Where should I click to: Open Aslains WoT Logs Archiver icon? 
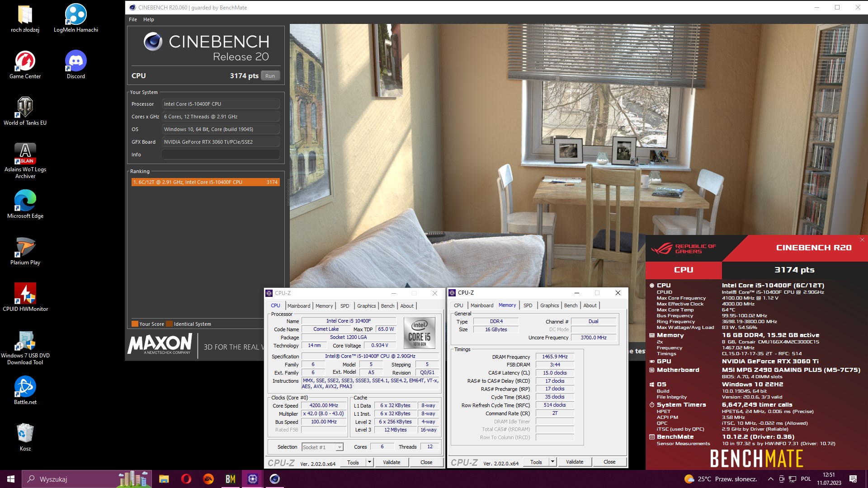click(x=25, y=161)
